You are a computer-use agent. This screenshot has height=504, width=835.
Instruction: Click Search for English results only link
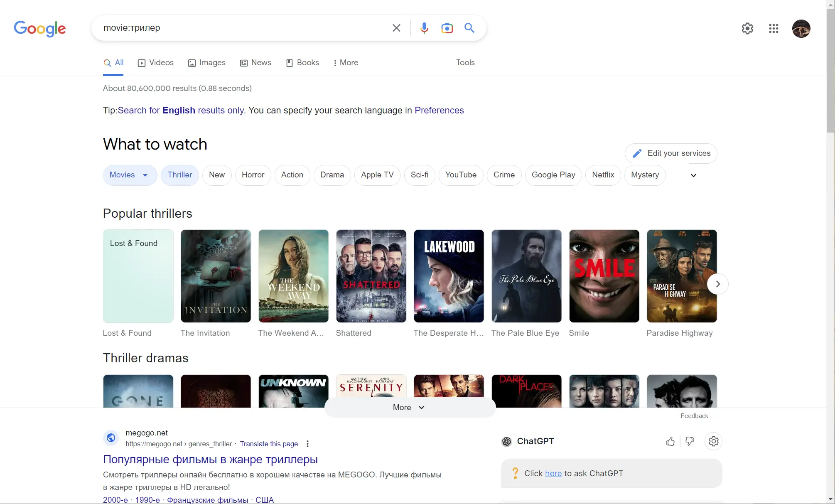[181, 111]
